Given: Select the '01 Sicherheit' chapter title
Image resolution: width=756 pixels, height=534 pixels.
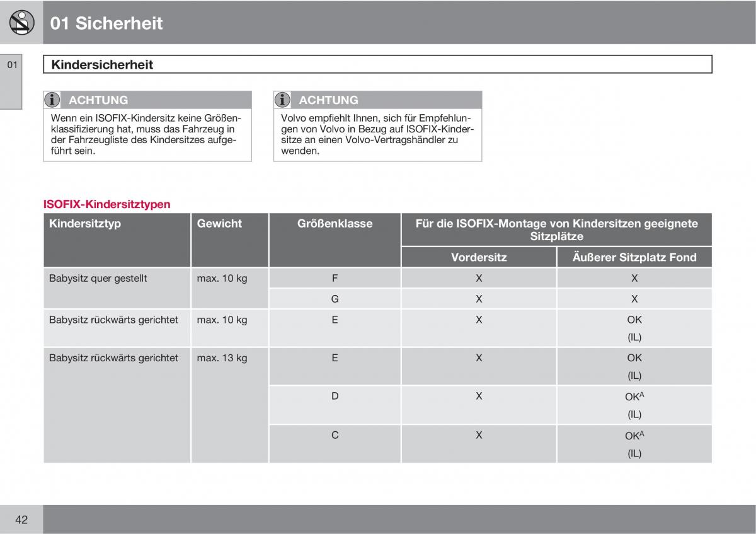Looking at the screenshot, I should tap(106, 23).
